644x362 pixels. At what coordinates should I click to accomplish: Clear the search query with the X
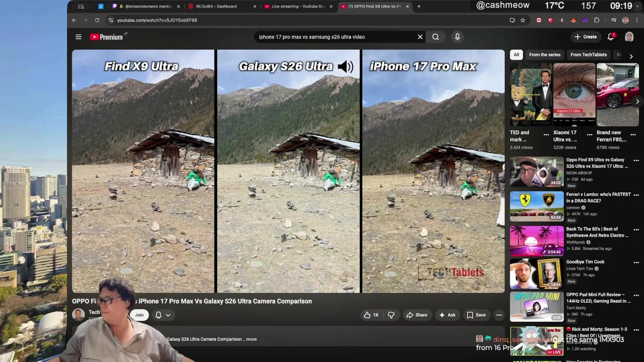[420, 37]
